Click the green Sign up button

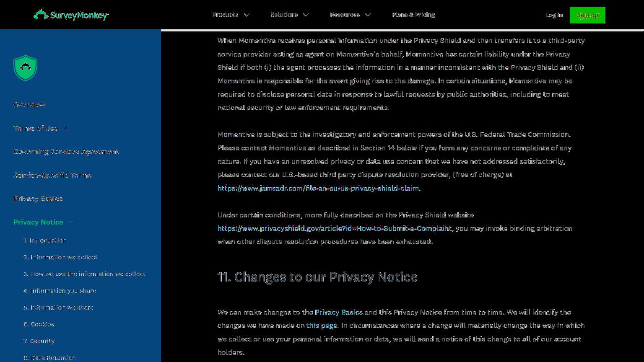(x=587, y=15)
